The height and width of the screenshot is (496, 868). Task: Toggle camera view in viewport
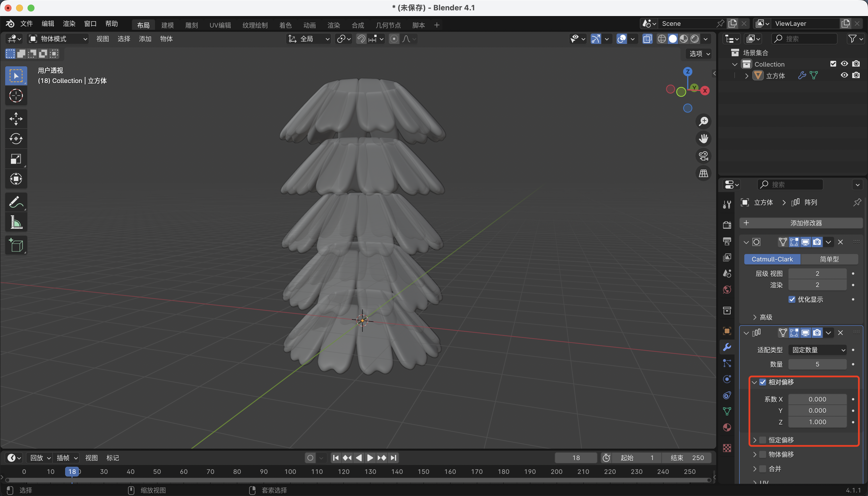click(x=703, y=156)
